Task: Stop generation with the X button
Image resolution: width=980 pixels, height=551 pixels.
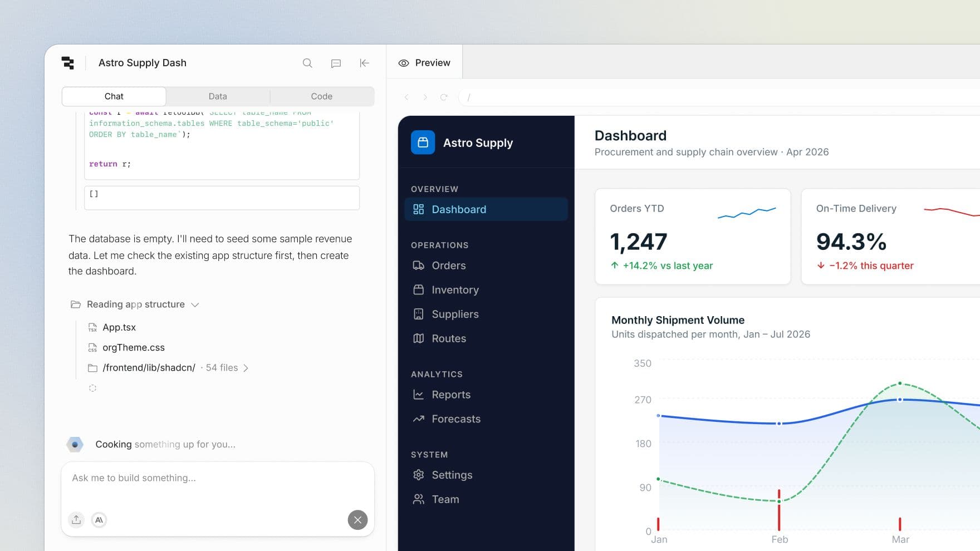Action: (x=357, y=520)
